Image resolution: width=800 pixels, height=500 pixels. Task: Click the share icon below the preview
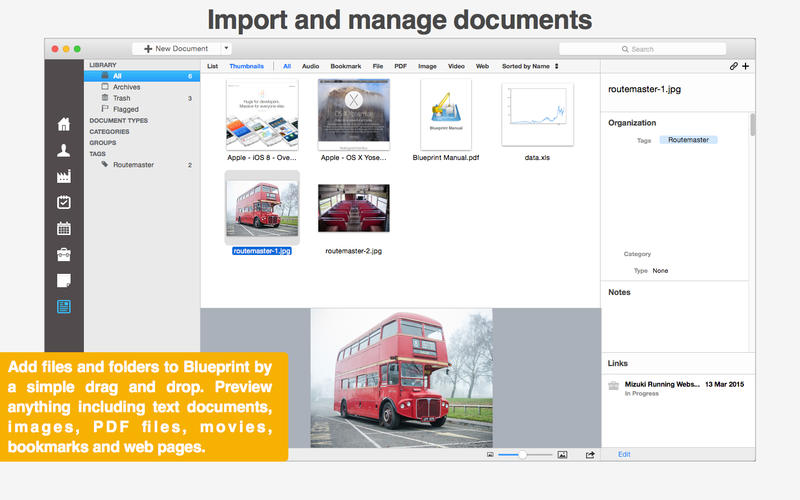(590, 454)
